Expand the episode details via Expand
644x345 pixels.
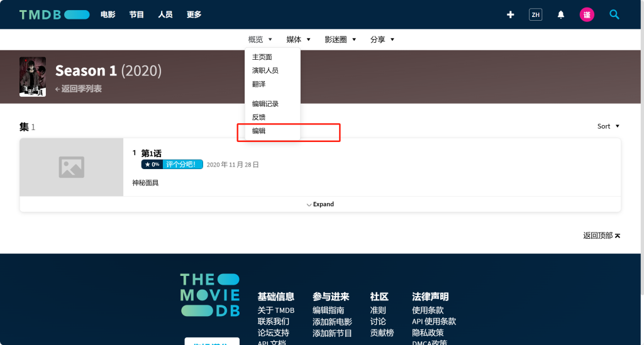[320, 204]
